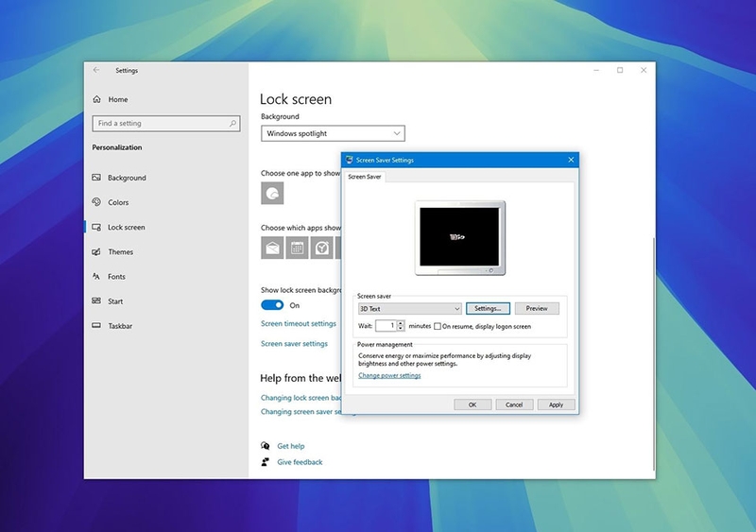Click the Taskbar settings icon

(x=97, y=326)
